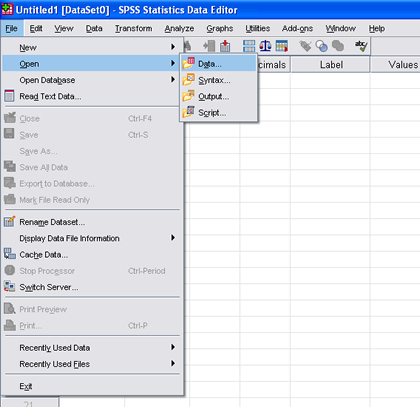Click the Insert Variable toolbar icon
420x407 pixels.
225,46
